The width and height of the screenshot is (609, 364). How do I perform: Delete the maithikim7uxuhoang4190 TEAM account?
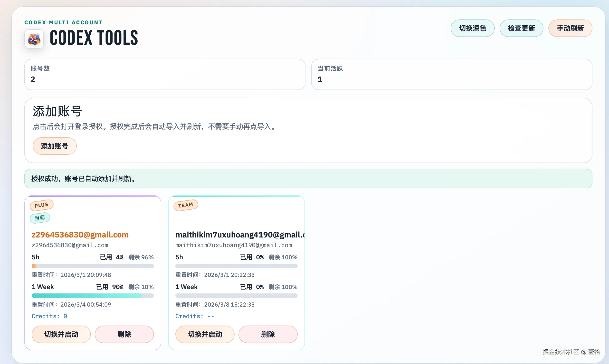pyautogui.click(x=268, y=334)
